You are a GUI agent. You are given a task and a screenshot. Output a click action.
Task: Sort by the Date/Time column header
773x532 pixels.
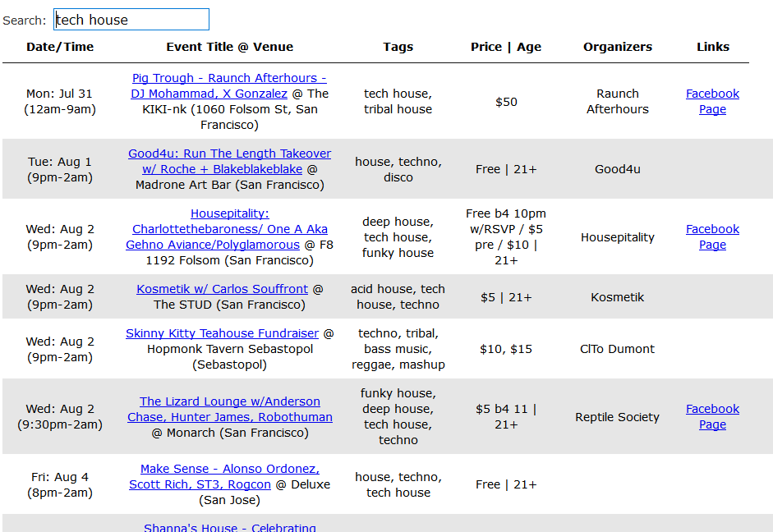(60, 47)
